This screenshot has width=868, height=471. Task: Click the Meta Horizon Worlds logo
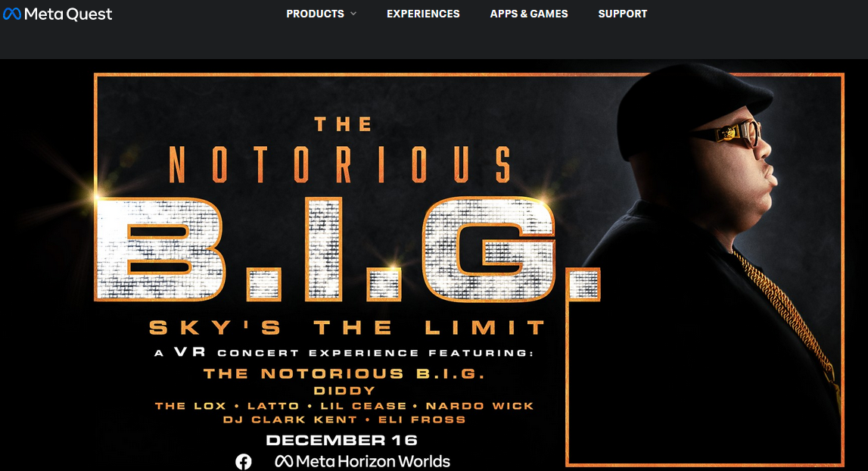pyautogui.click(x=362, y=461)
